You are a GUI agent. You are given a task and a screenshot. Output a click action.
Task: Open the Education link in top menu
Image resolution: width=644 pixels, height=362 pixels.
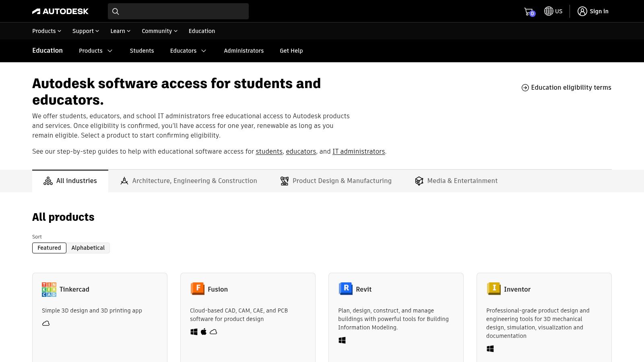coord(202,31)
